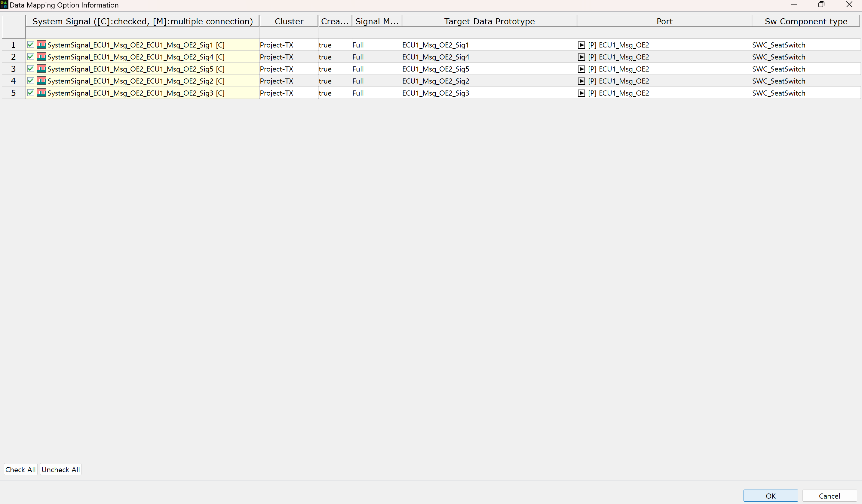Click Project-TX cluster cell in row 5
Screen dimensions: 862x504
tap(289, 93)
